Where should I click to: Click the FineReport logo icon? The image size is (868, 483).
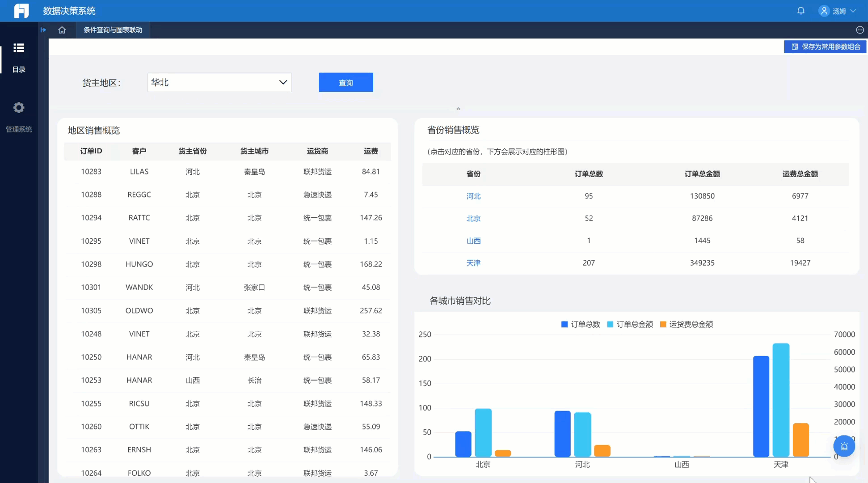[21, 10]
